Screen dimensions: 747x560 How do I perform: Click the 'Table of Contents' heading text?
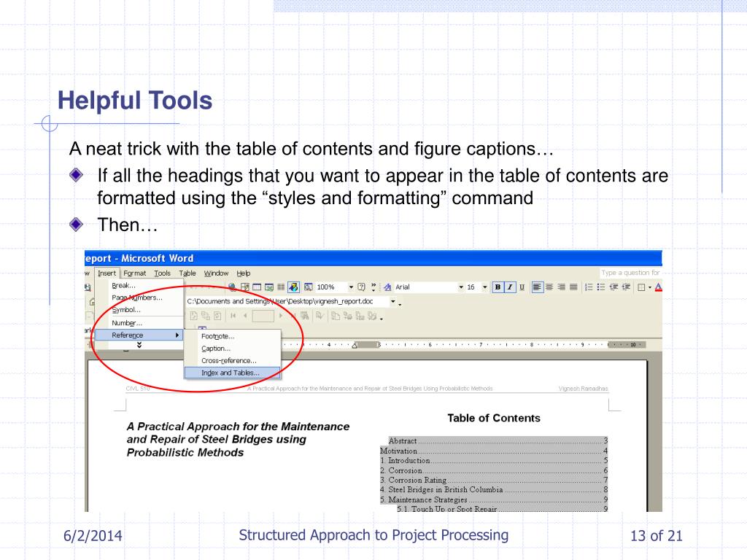pos(494,418)
